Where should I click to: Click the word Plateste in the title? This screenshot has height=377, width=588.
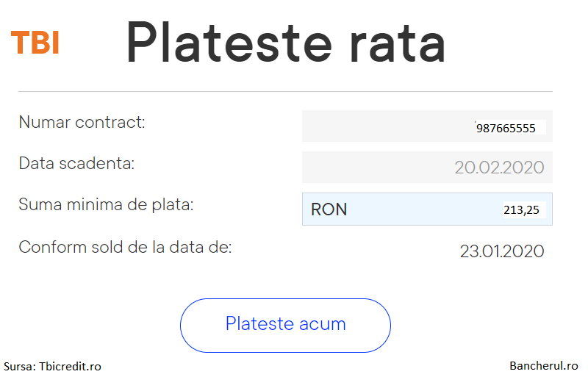(x=229, y=42)
